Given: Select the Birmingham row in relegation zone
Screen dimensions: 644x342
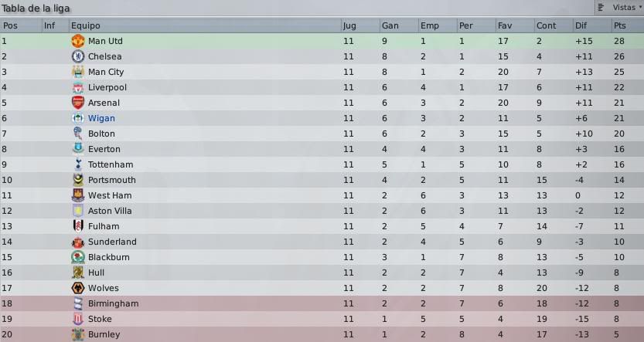Looking at the screenshot, I should click(322, 303).
